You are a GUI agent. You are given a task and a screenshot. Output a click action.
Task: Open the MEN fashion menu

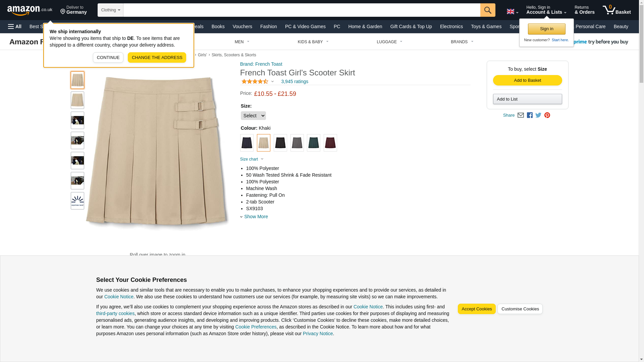point(242,42)
